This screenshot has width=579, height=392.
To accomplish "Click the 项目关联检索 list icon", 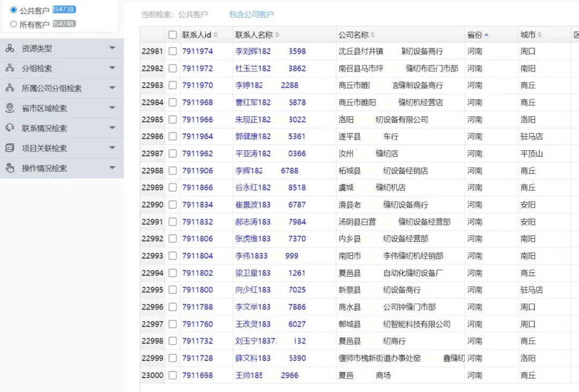I will [10, 148].
